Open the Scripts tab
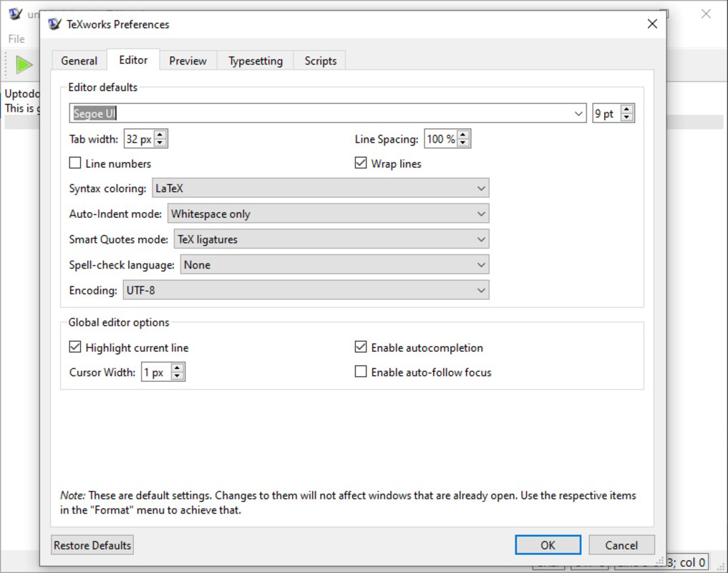Screen dimensions: 728x573 [x=321, y=61]
